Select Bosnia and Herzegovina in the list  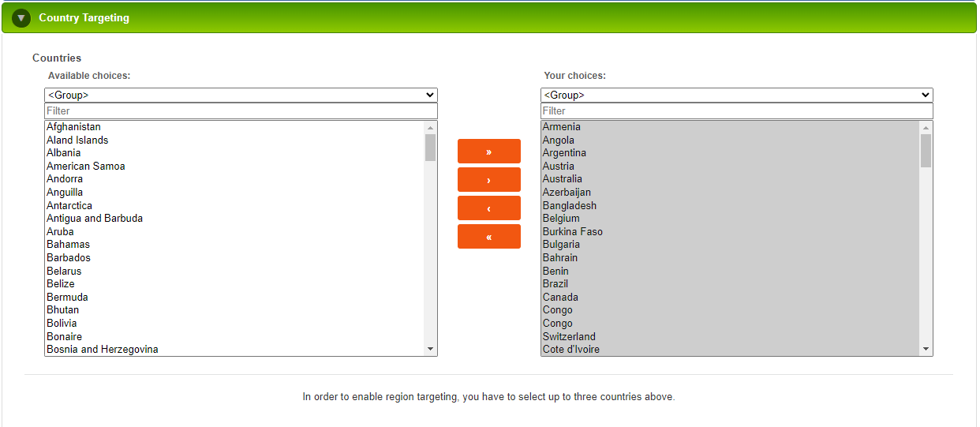[234, 350]
